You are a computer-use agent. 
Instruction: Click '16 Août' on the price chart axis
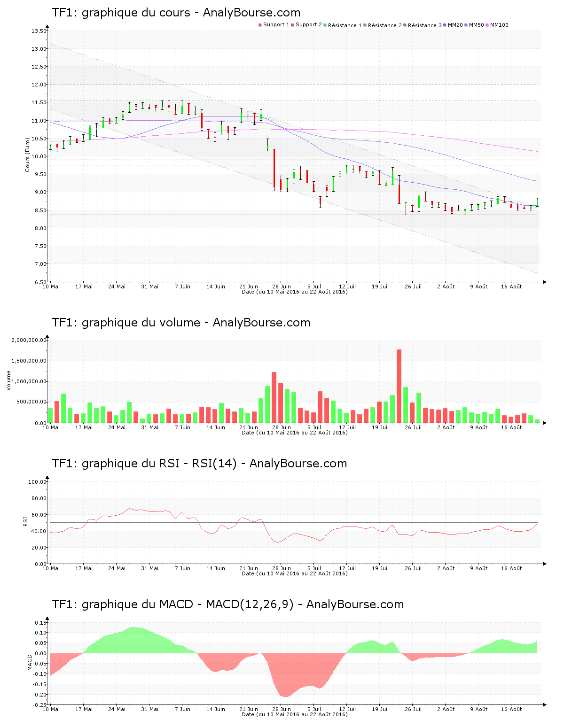coord(511,287)
